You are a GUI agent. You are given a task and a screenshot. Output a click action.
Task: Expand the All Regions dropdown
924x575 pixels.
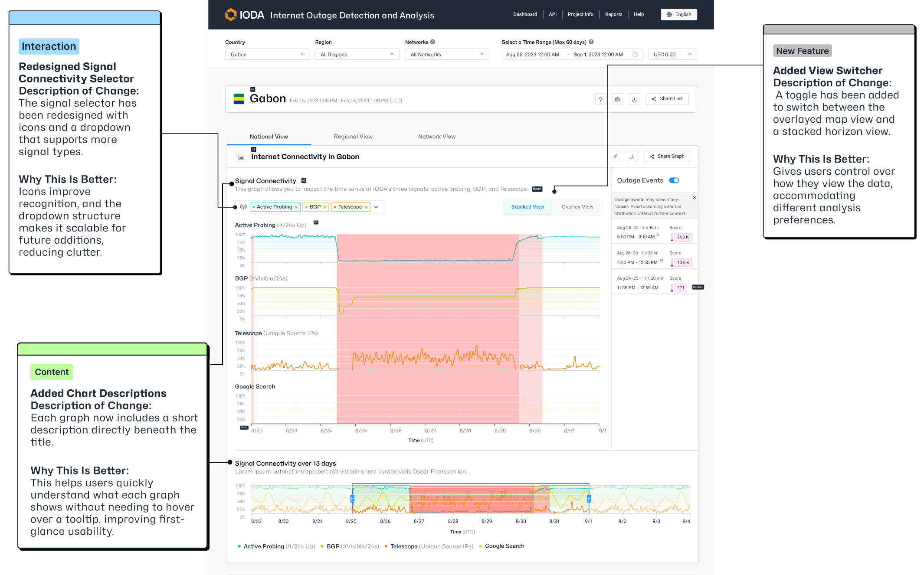(357, 55)
